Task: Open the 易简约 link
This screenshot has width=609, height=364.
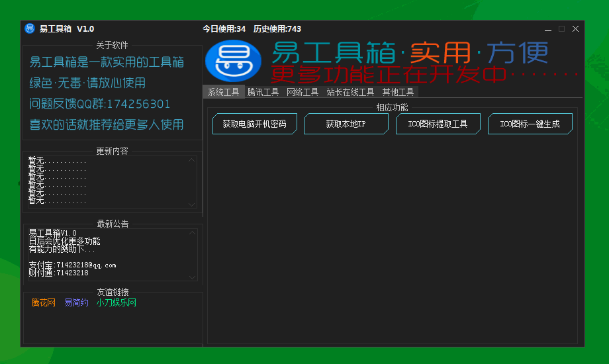Action: tap(77, 302)
